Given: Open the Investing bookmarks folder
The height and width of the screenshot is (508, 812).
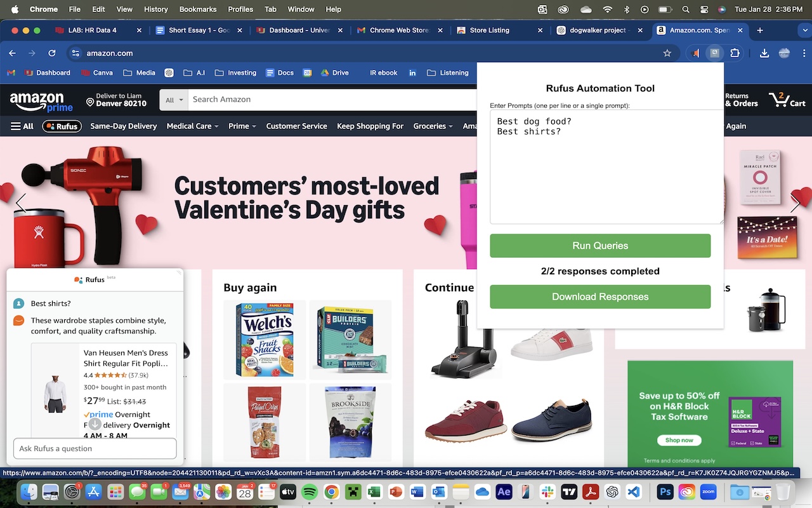Looking at the screenshot, I should 235,72.
